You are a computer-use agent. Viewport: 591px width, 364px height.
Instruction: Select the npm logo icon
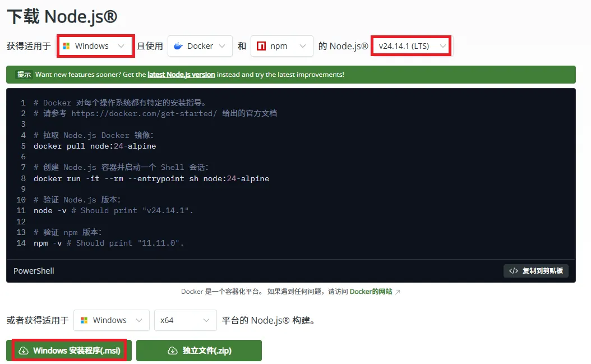261,46
